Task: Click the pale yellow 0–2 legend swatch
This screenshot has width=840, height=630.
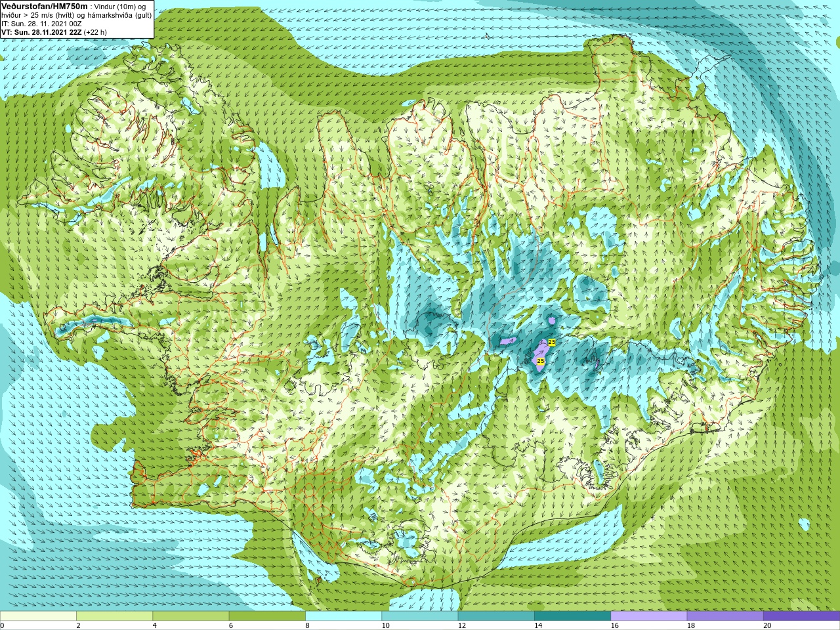Action: pyautogui.click(x=38, y=616)
